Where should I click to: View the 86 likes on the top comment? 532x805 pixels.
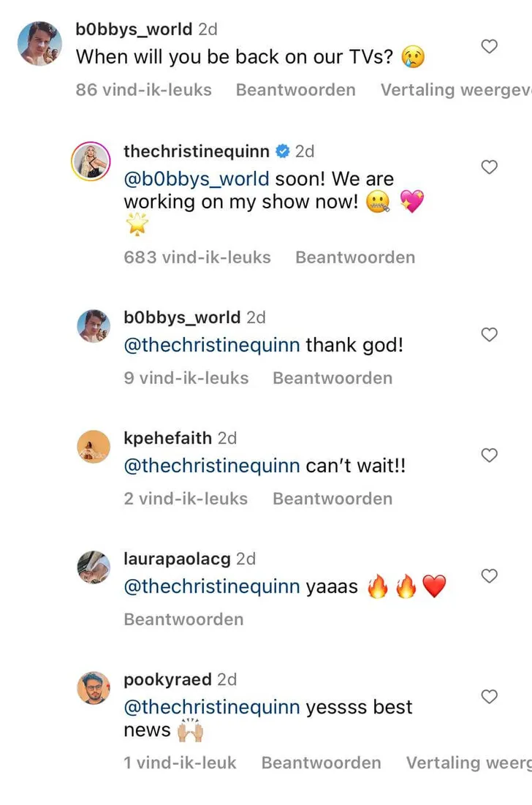[143, 90]
